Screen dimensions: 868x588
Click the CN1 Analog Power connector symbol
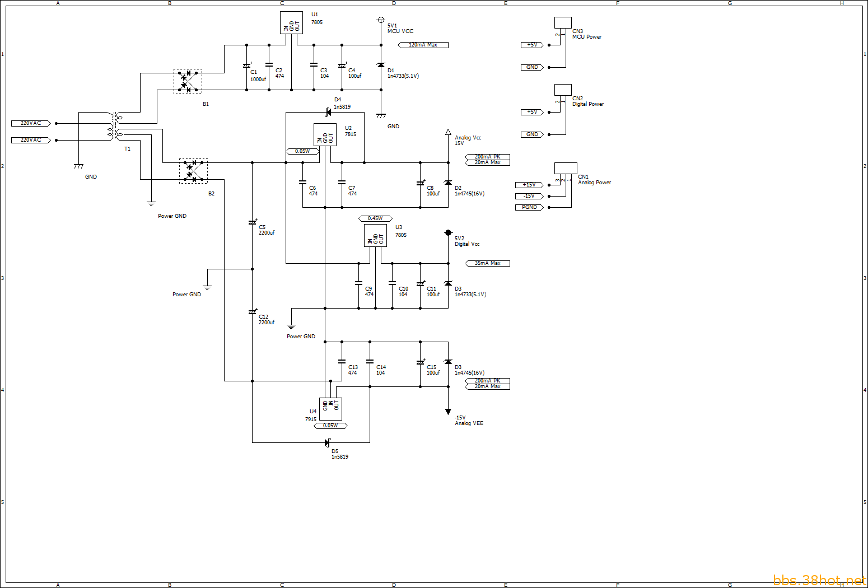566,169
